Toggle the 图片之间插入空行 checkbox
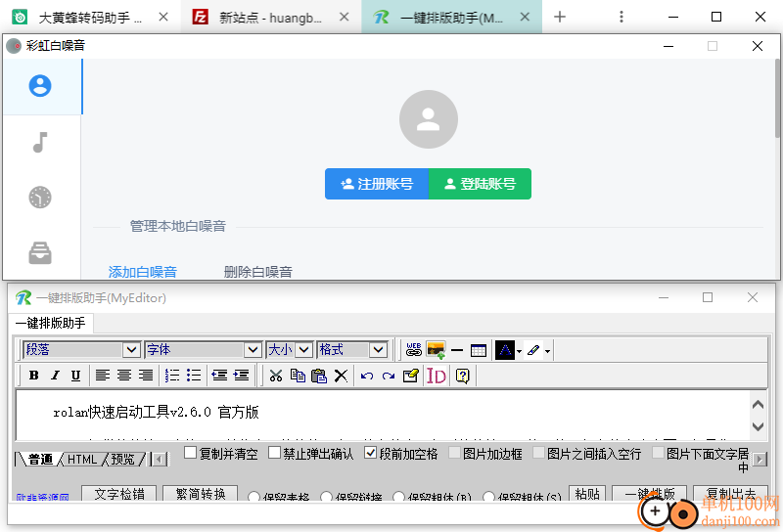783x532 pixels. pyautogui.click(x=539, y=453)
